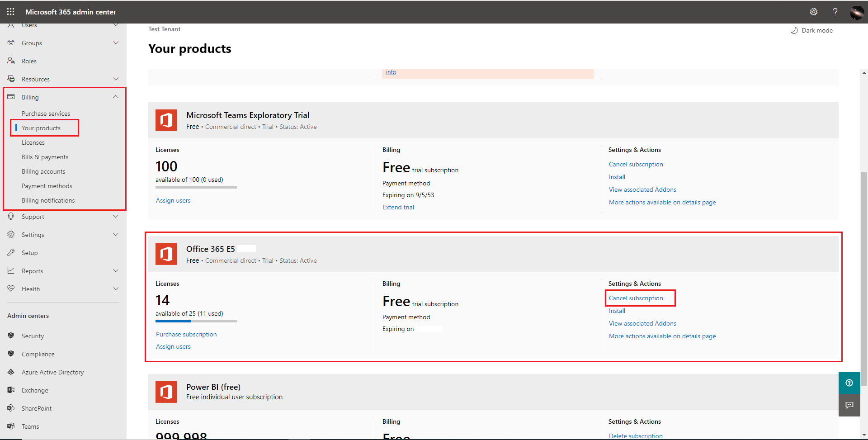Click the Test Tenant breadcrumb text
Image resolution: width=868 pixels, height=440 pixels.
pyautogui.click(x=164, y=29)
